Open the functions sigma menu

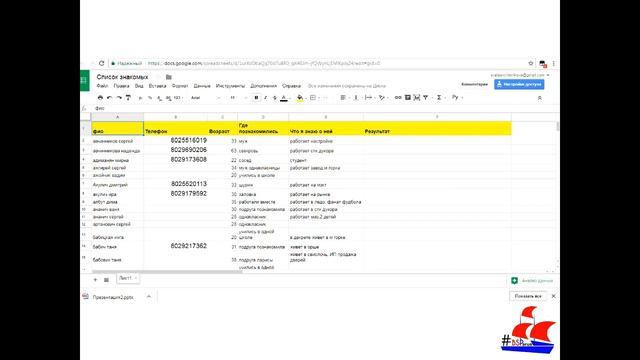(439, 98)
